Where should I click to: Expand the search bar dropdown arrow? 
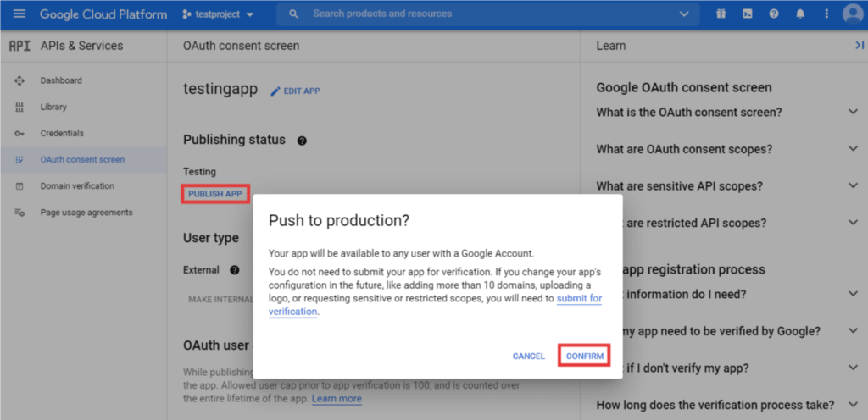point(684,14)
